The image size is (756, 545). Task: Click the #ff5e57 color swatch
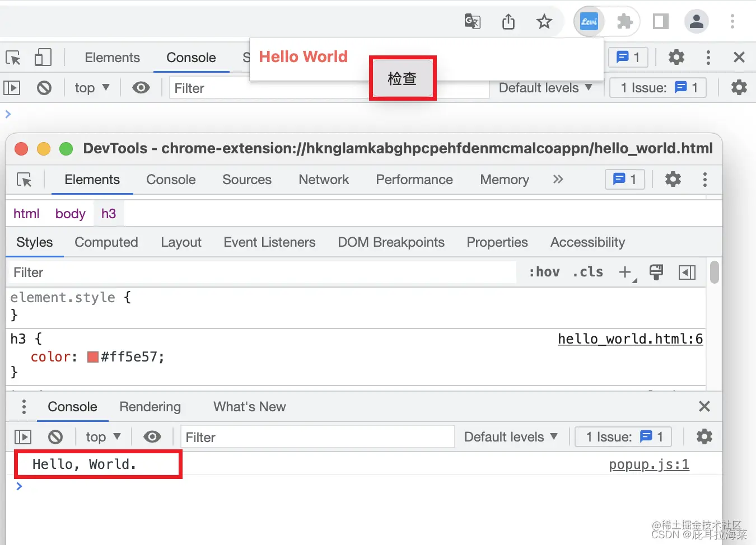pyautogui.click(x=93, y=357)
